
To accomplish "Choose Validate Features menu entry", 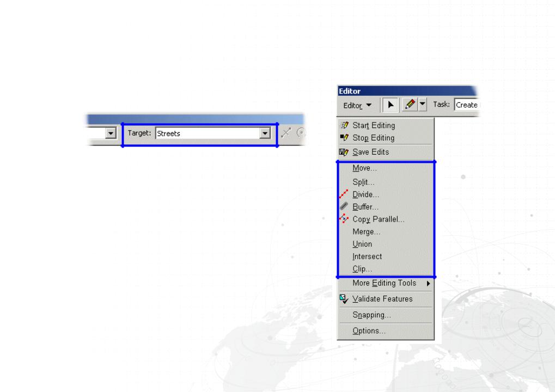I will click(x=386, y=299).
